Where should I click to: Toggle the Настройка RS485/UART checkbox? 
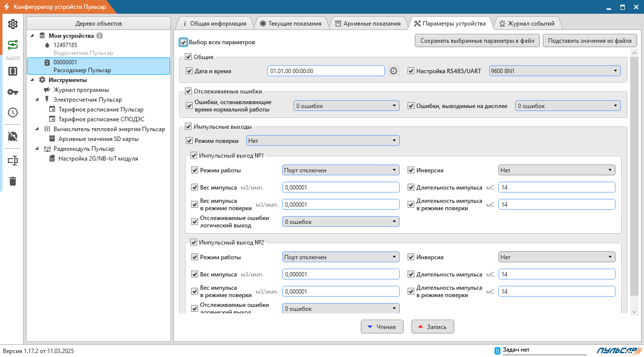[x=411, y=71]
